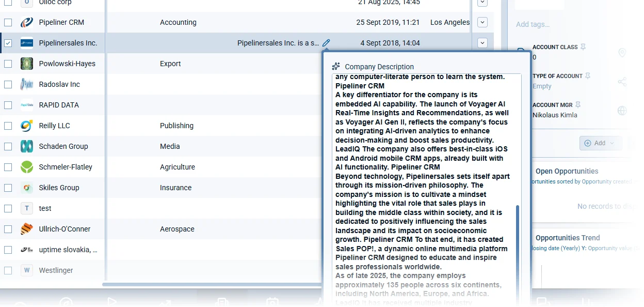Click the Reilly LLC logo icon
This screenshot has height=307, width=644.
27,126
